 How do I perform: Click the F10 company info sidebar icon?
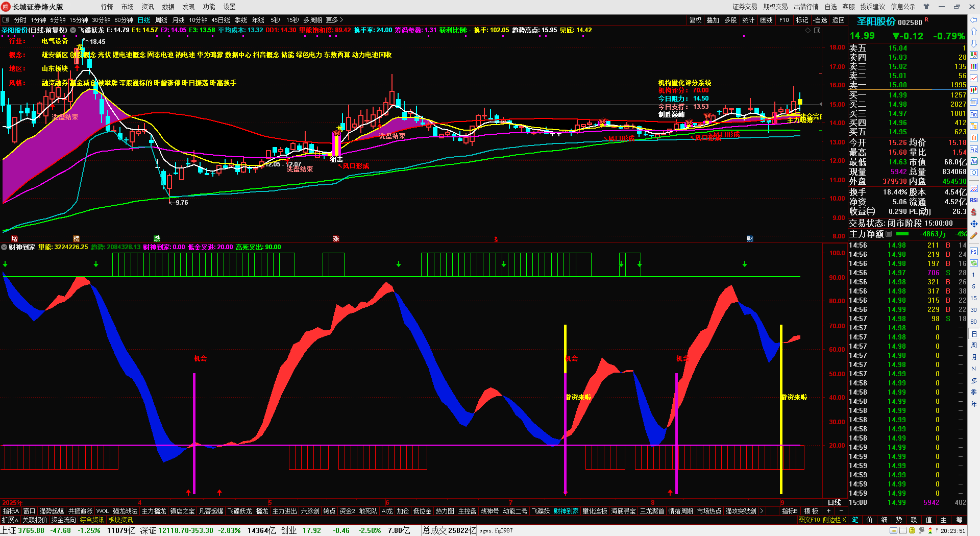tap(973, 114)
